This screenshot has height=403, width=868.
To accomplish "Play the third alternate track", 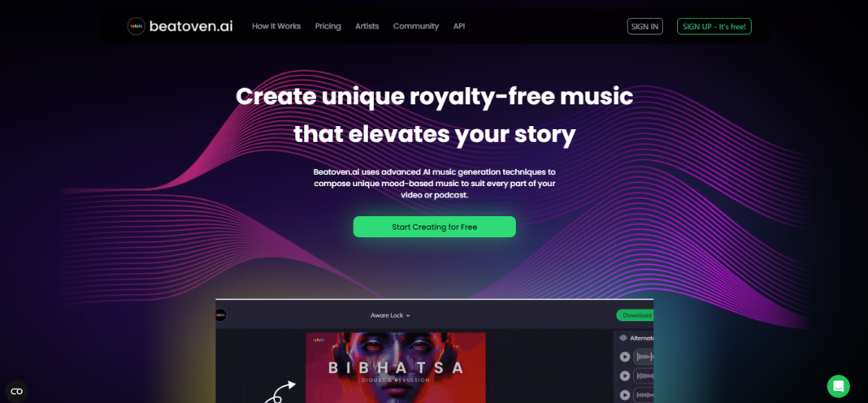I will coord(625,395).
